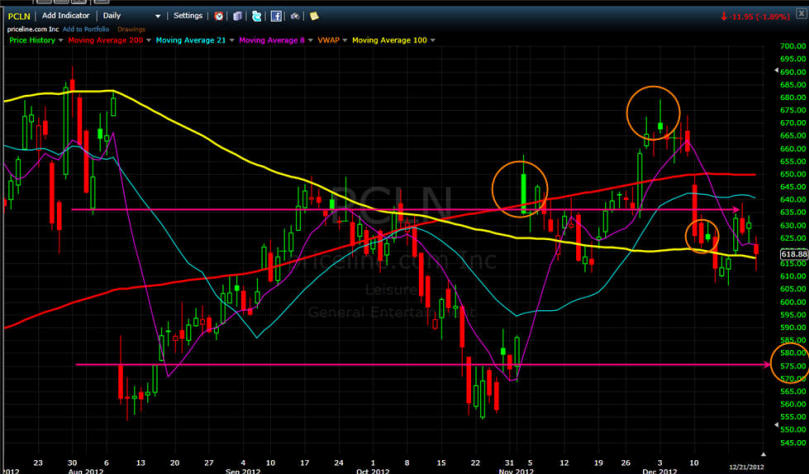Click the alarm clock alert icon
Viewport: 809px width, 474px height.
tap(219, 17)
